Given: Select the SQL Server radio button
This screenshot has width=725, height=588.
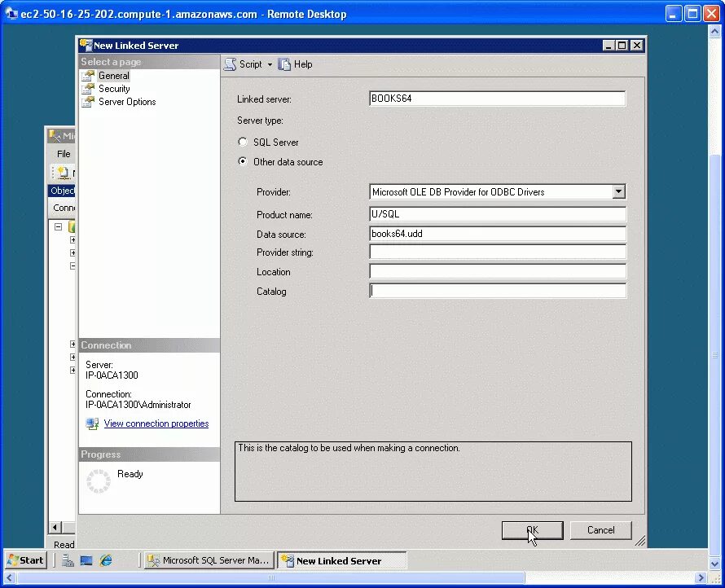Looking at the screenshot, I should [x=242, y=142].
